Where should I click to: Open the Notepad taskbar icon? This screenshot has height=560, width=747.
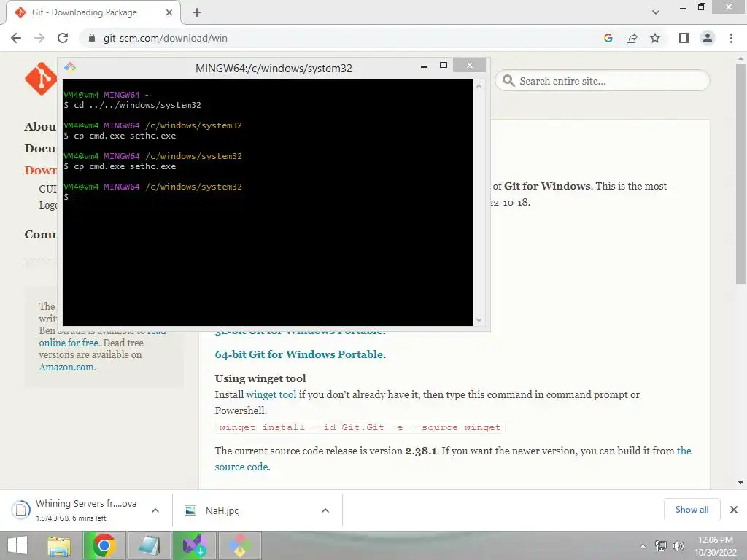pos(149,545)
